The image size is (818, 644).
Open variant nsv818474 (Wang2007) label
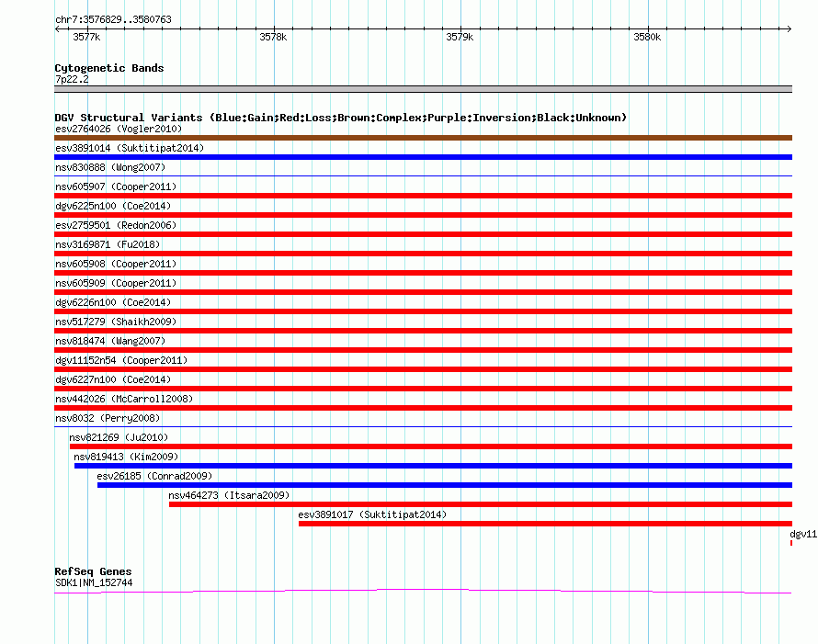(x=110, y=341)
